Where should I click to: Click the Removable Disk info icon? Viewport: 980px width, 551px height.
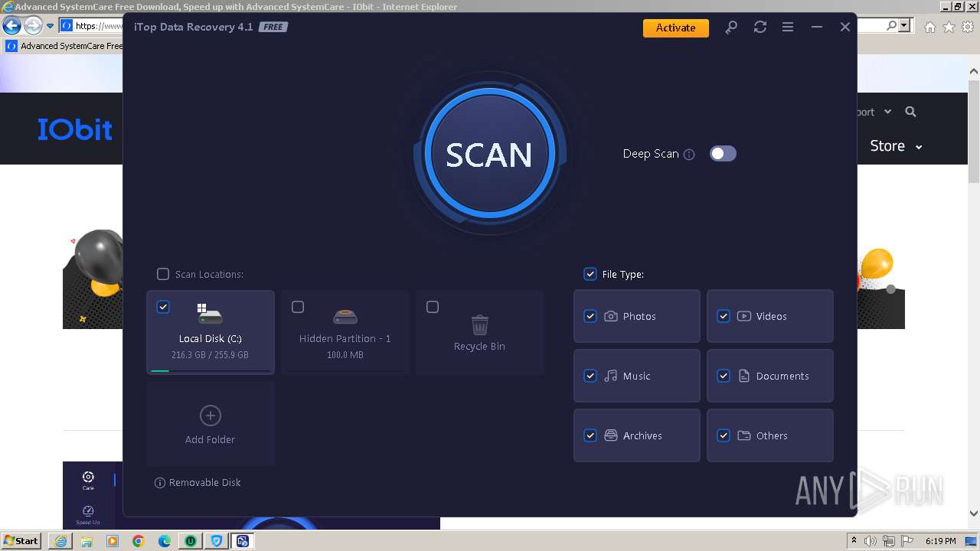(x=160, y=483)
